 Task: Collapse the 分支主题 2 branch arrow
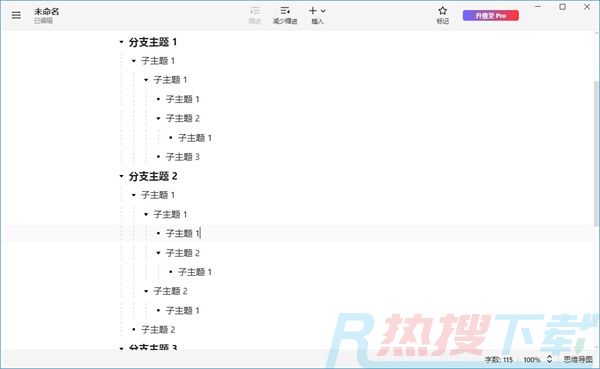click(x=121, y=176)
